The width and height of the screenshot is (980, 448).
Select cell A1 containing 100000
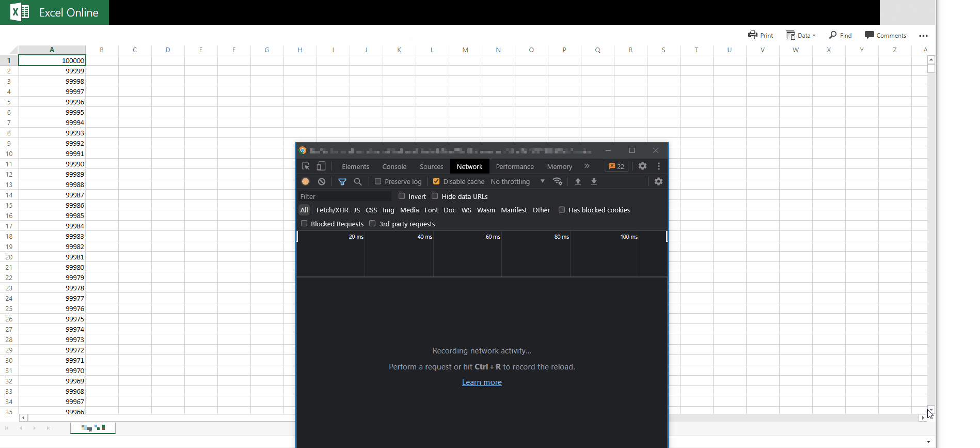coord(52,60)
